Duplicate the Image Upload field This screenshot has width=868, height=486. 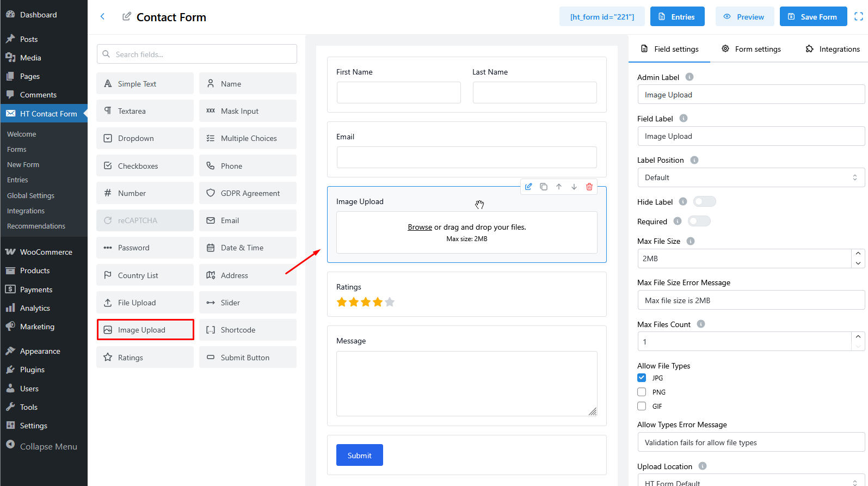544,187
